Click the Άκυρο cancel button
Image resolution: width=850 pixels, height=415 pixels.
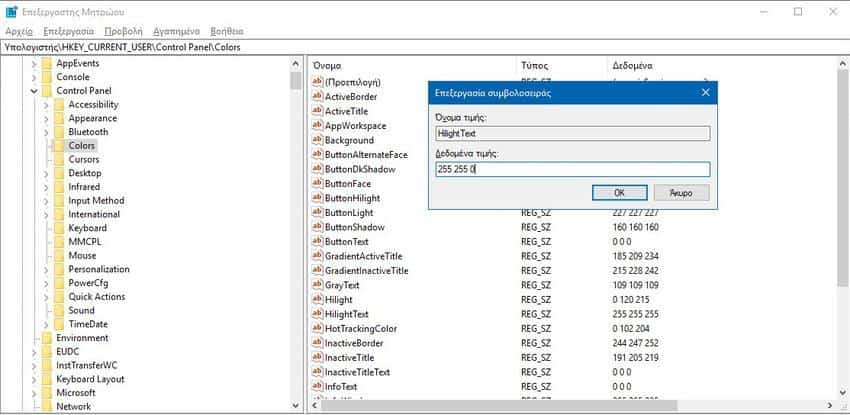pyautogui.click(x=681, y=192)
